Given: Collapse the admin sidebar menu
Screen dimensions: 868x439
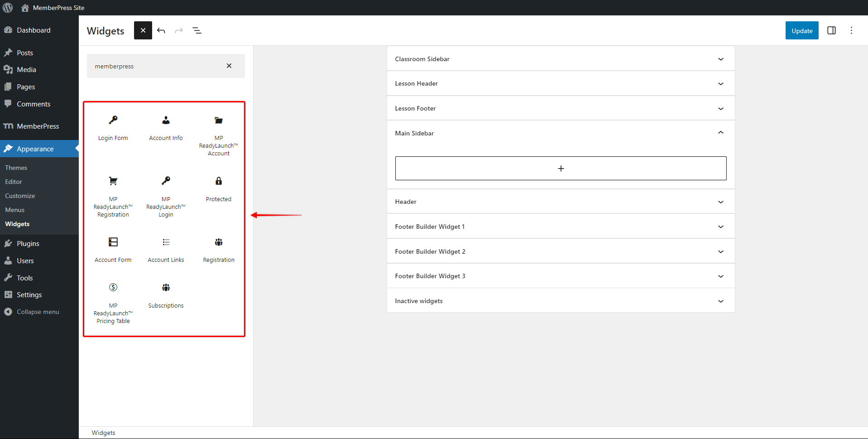Looking at the screenshot, I should click(x=39, y=312).
